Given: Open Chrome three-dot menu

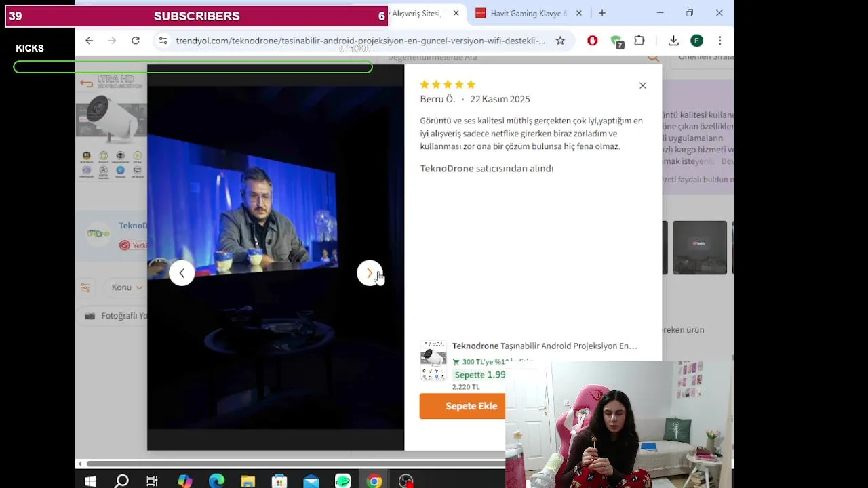Looking at the screenshot, I should 719,41.
